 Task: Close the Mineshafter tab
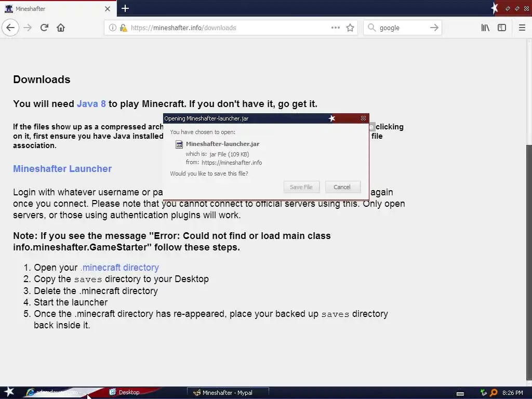pyautogui.click(x=108, y=9)
